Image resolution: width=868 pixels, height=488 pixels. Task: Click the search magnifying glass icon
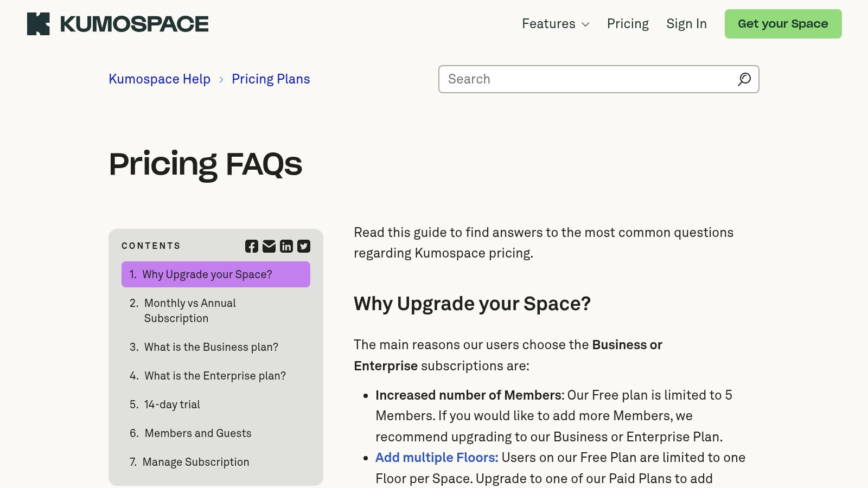[744, 79]
